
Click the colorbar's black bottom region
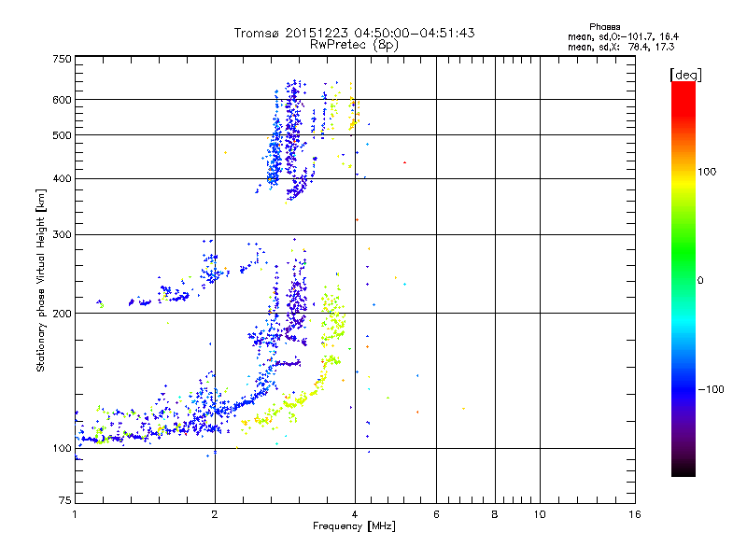(x=684, y=469)
